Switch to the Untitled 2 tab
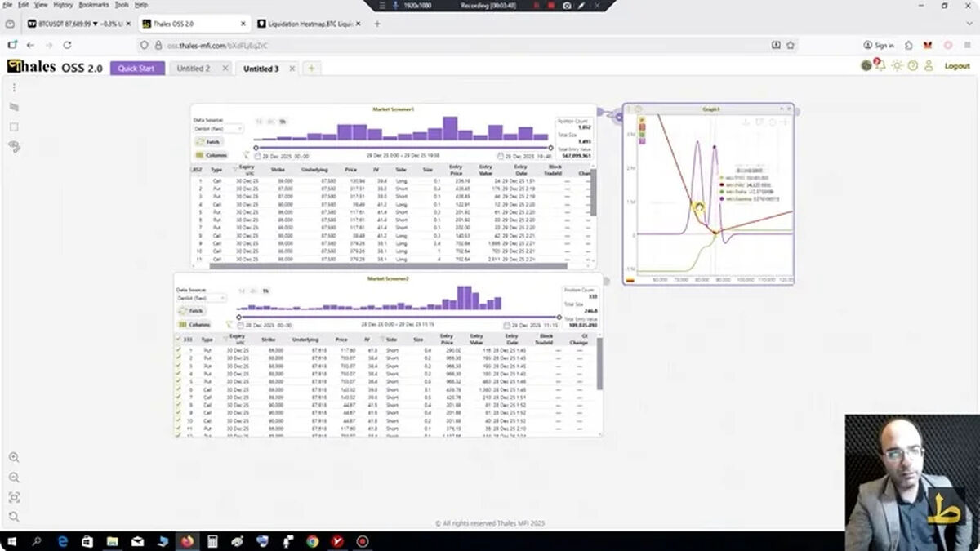 (194, 69)
